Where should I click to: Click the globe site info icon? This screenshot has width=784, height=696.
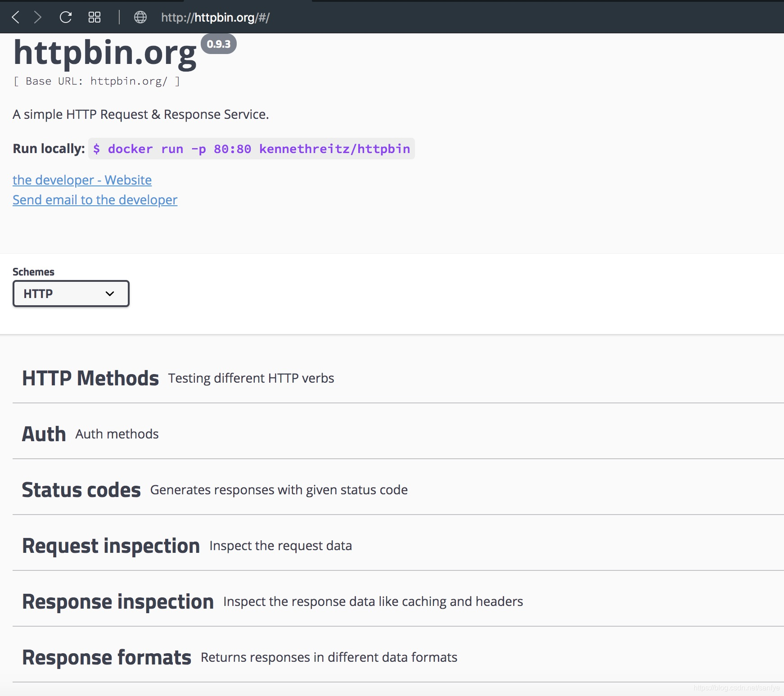click(140, 18)
